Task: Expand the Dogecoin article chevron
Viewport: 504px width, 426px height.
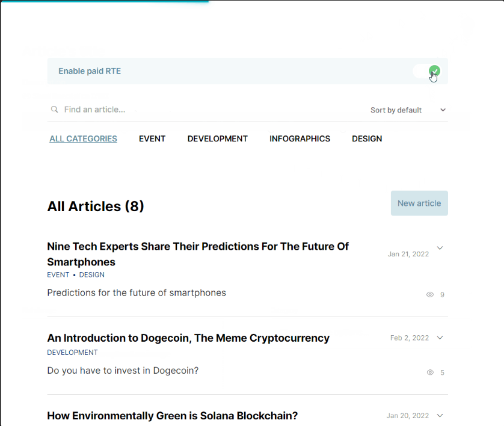Action: click(440, 338)
